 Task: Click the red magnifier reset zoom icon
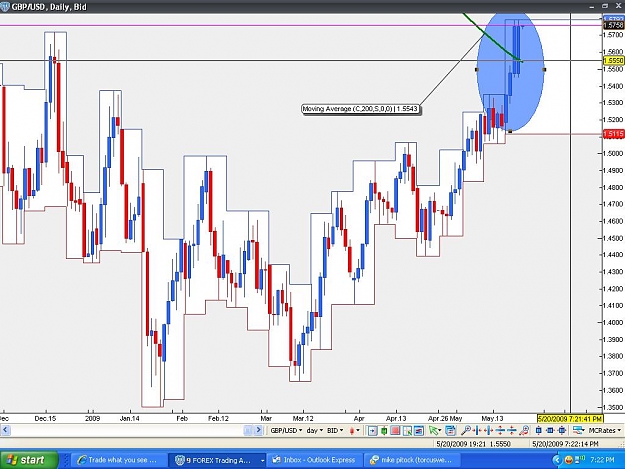[x=525, y=430]
